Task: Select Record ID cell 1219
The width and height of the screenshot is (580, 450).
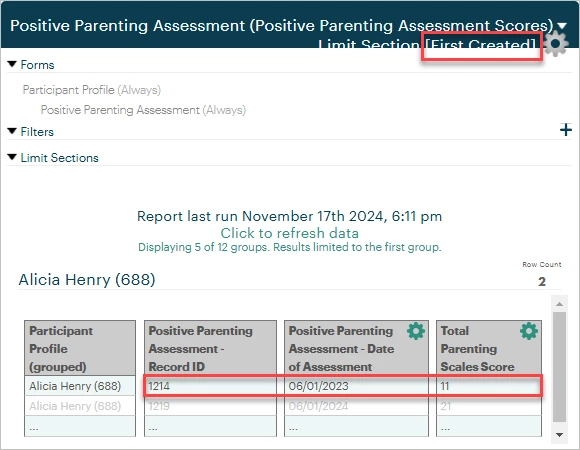Action: (210, 406)
